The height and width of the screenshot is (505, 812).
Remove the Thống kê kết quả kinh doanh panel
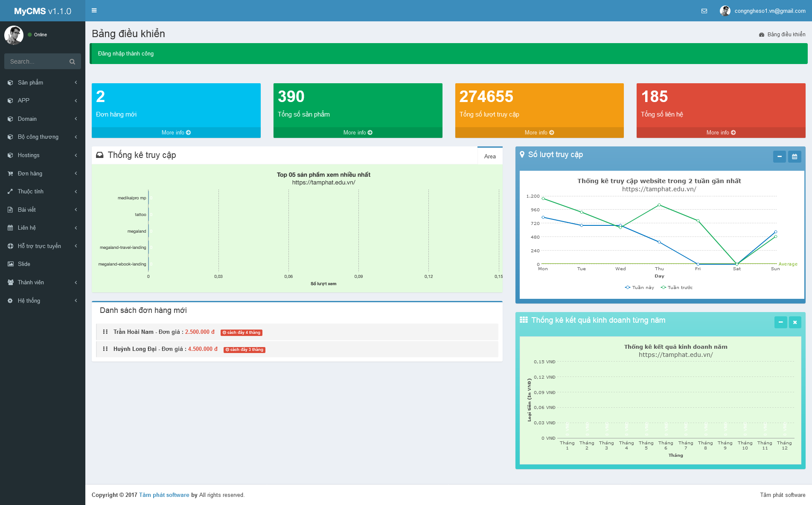(x=795, y=322)
